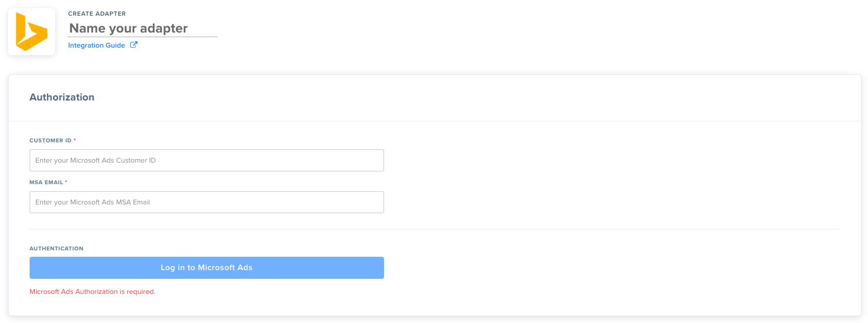The height and width of the screenshot is (323, 868).
Task: Click the external link icon beside Integration Guide
Action: (x=134, y=45)
